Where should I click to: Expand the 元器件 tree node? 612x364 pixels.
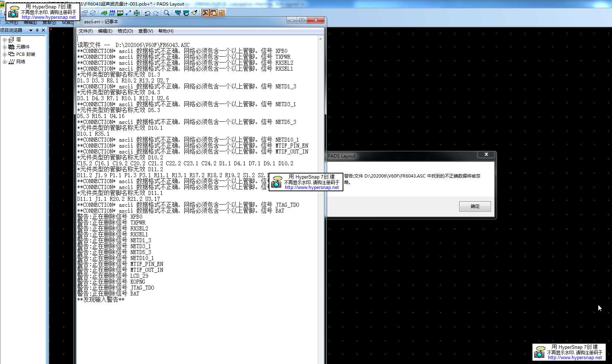[x=4, y=47]
